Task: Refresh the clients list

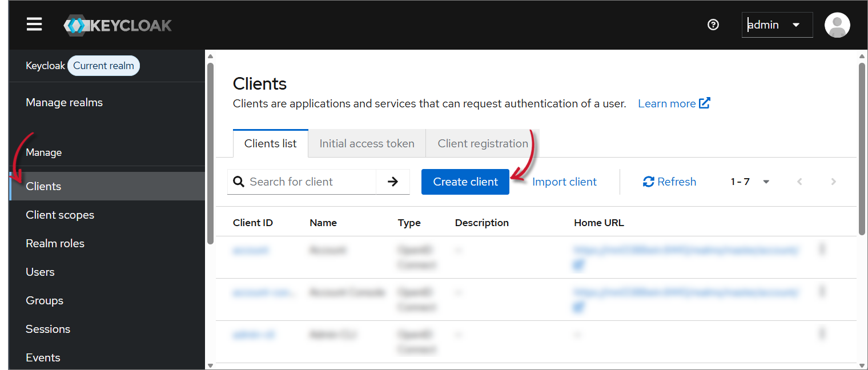Action: 669,182
